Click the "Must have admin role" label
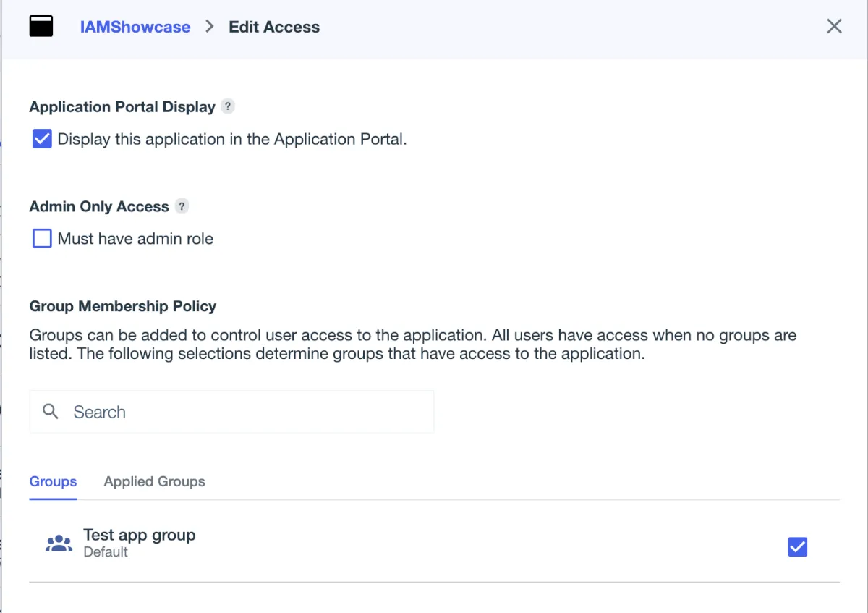Screen dimensions: 868x613 (x=135, y=239)
